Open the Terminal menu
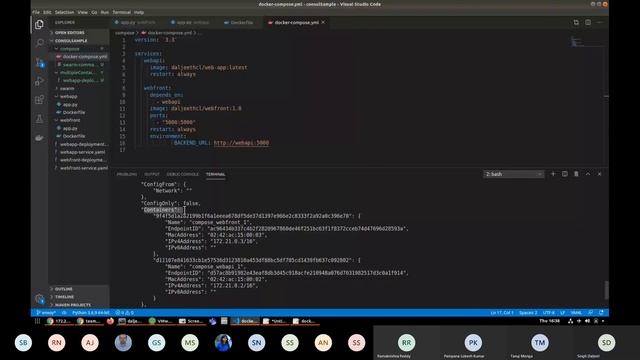 point(121,12)
